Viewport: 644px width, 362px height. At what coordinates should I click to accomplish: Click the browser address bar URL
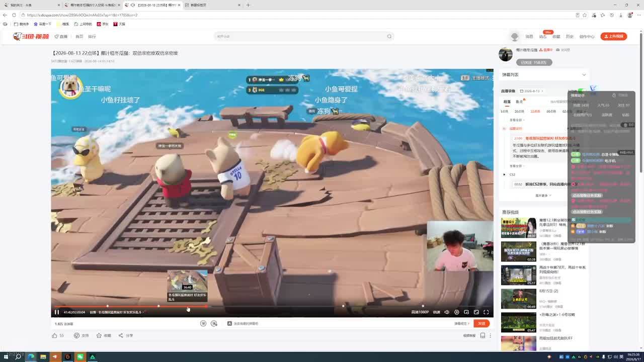82,15
